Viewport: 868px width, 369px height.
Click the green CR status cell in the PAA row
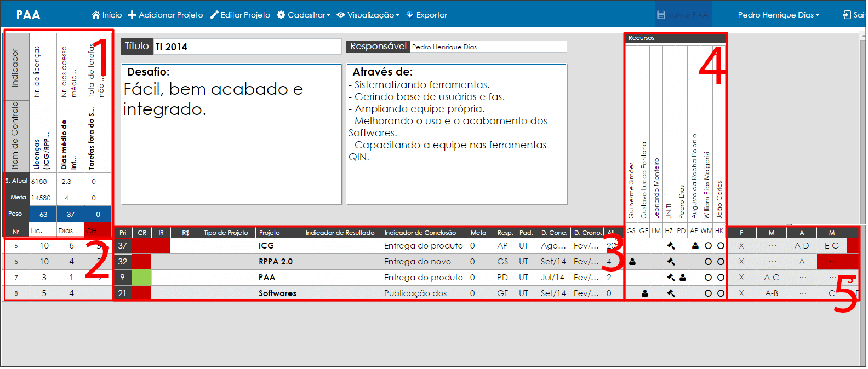coord(142,278)
